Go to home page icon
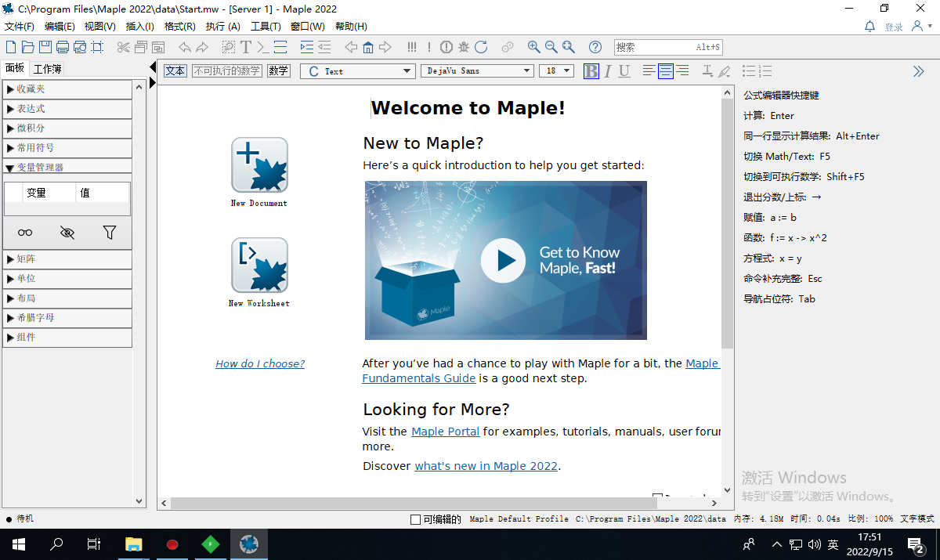 tap(368, 47)
